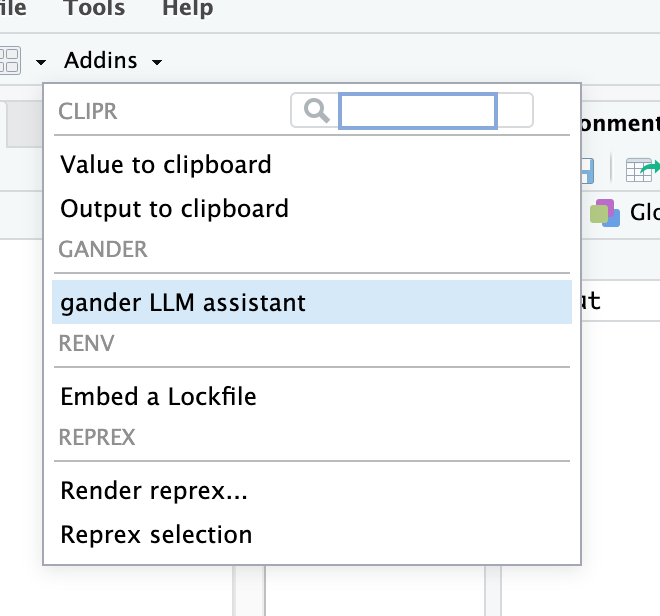Click the Global Environment cubes icon
This screenshot has height=616, width=660.
point(604,212)
